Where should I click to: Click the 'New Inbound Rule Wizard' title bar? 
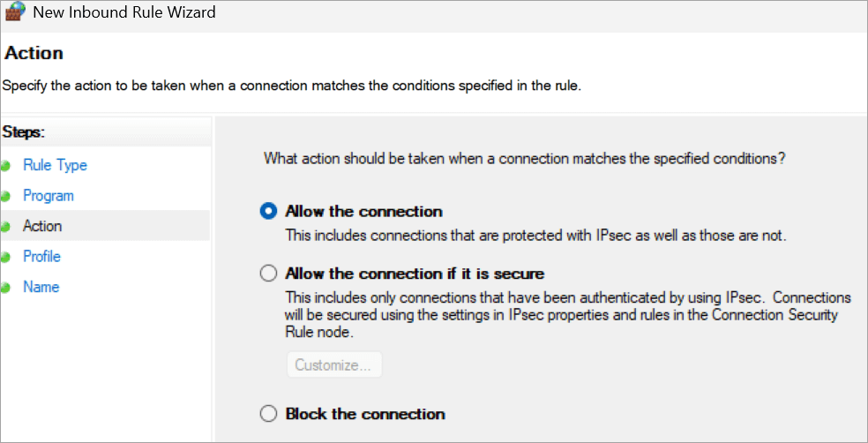pyautogui.click(x=441, y=13)
